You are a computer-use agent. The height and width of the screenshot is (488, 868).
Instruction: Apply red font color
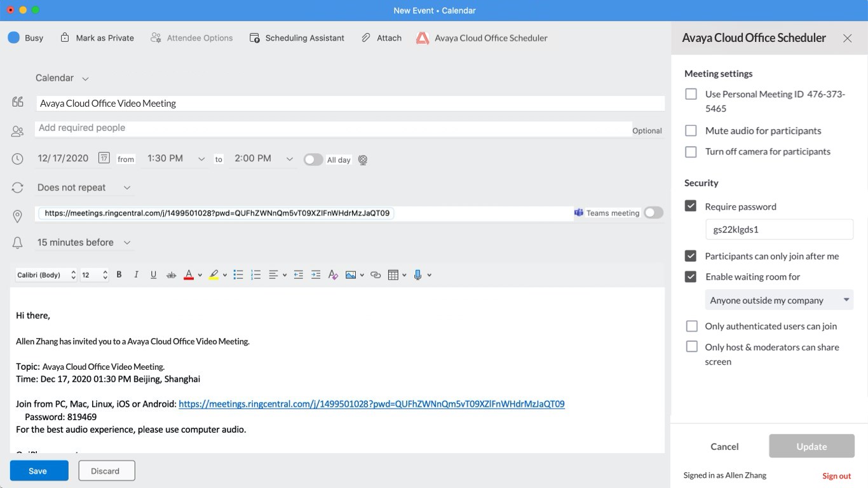point(189,274)
